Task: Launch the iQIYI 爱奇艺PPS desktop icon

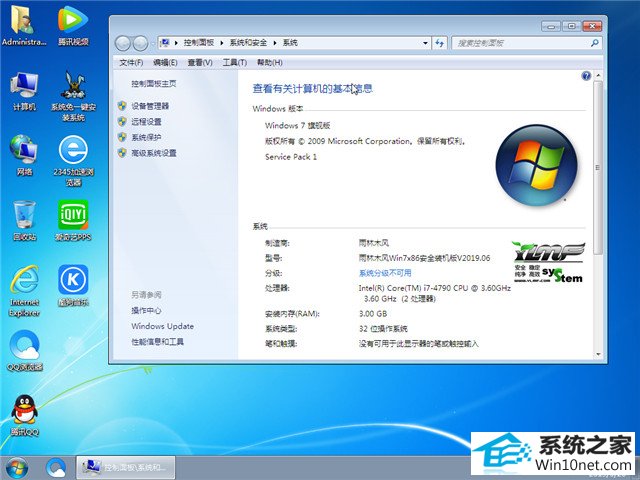Action: point(73,220)
